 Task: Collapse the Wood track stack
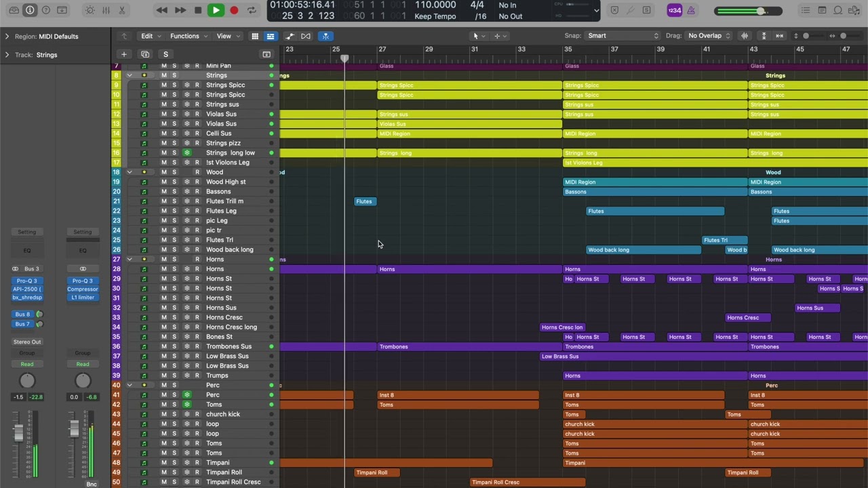tap(129, 172)
